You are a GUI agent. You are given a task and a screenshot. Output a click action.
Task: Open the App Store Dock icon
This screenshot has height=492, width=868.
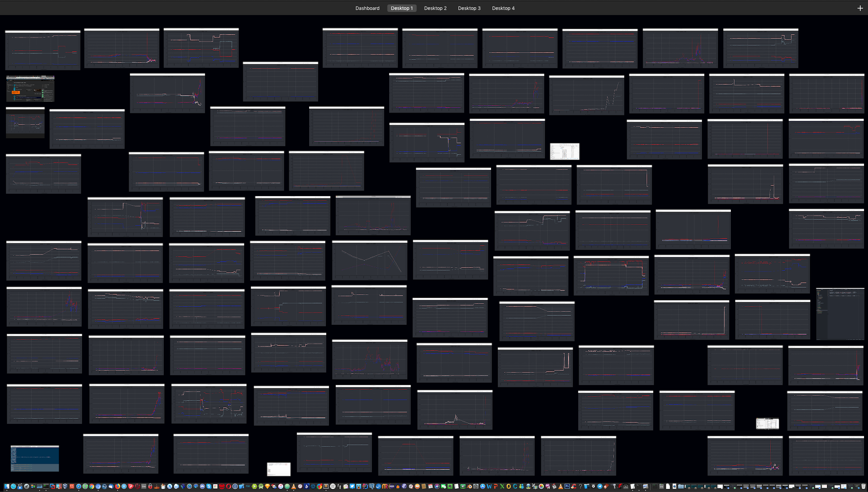pyautogui.click(x=483, y=486)
